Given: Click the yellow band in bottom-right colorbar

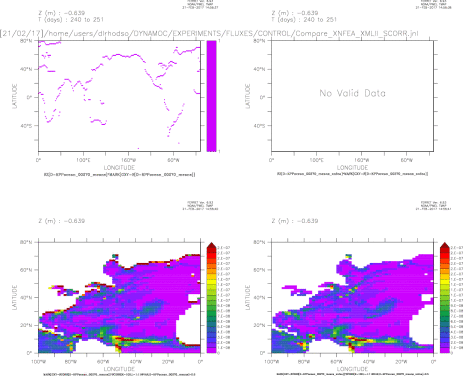Looking at the screenshot, I should (x=444, y=283).
